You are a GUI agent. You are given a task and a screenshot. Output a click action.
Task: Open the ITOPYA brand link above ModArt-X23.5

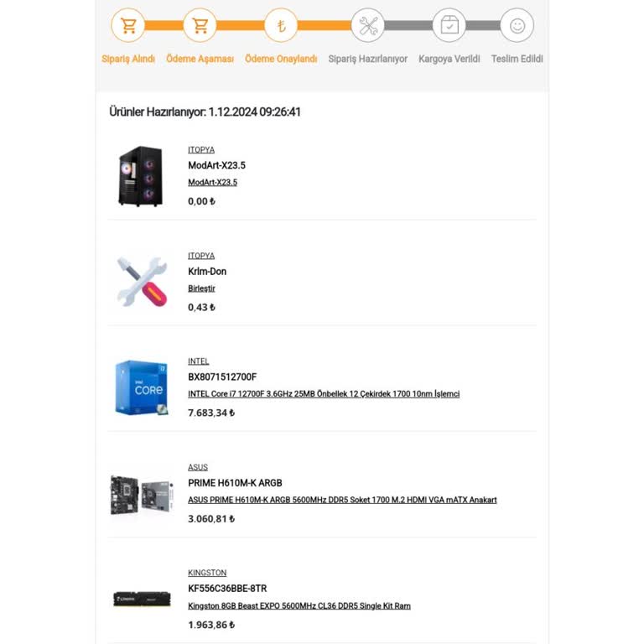tap(201, 150)
